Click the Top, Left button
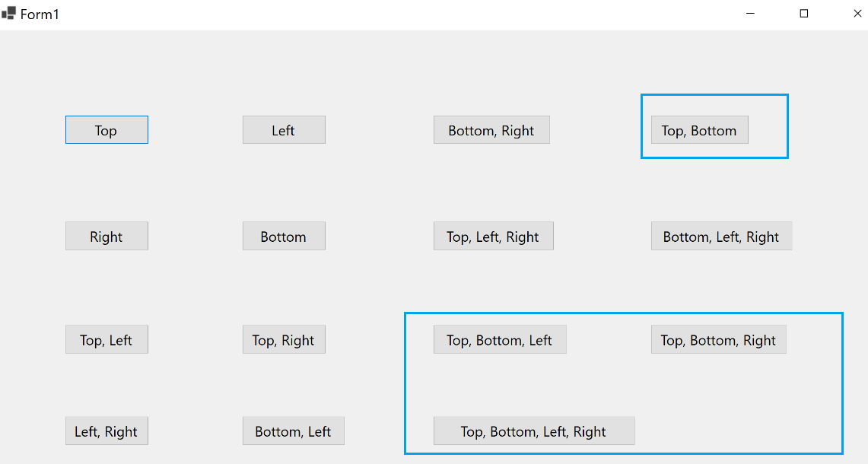The width and height of the screenshot is (868, 464). 107,339
